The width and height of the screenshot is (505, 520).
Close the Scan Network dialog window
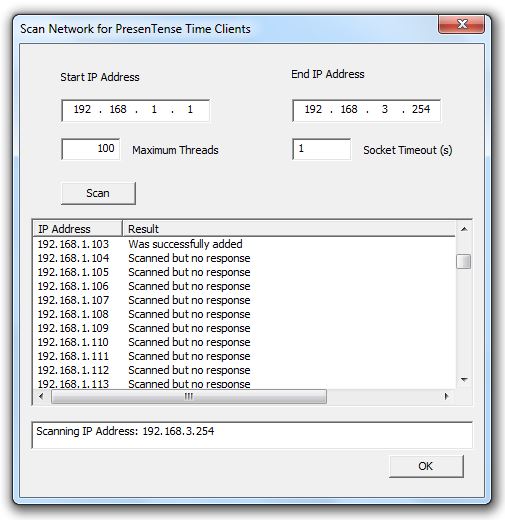click(461, 24)
